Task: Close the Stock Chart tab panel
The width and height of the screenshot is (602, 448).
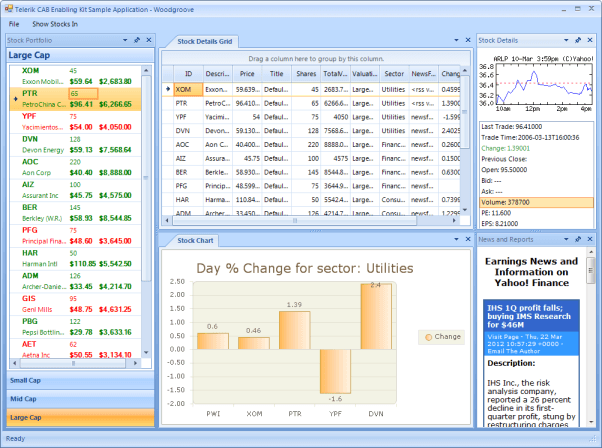Action: (x=468, y=239)
